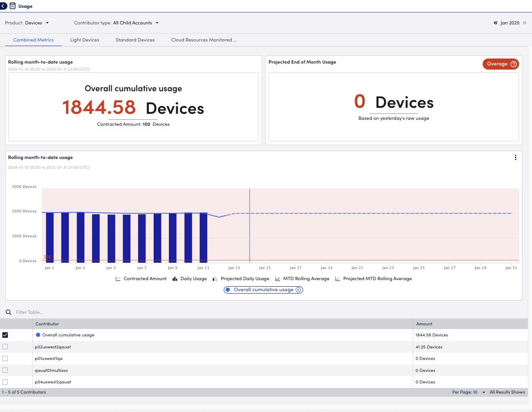Viewport: 532px width, 412px height.
Task: Check the p04uswest2qauat row checkbox
Action: (x=5, y=382)
